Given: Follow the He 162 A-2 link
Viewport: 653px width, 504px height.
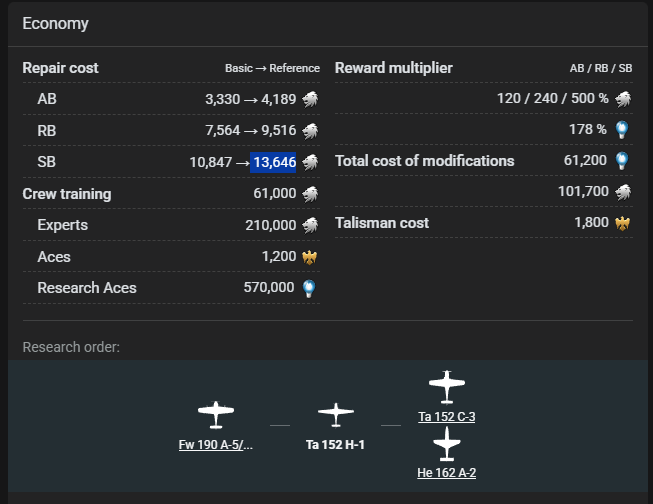Looking at the screenshot, I should 447,472.
